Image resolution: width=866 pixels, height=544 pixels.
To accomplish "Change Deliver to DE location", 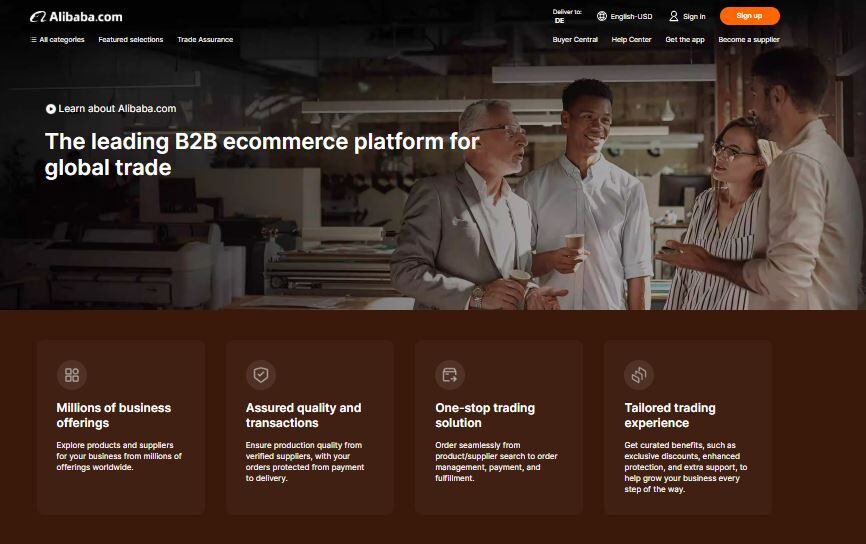I will click(x=567, y=16).
